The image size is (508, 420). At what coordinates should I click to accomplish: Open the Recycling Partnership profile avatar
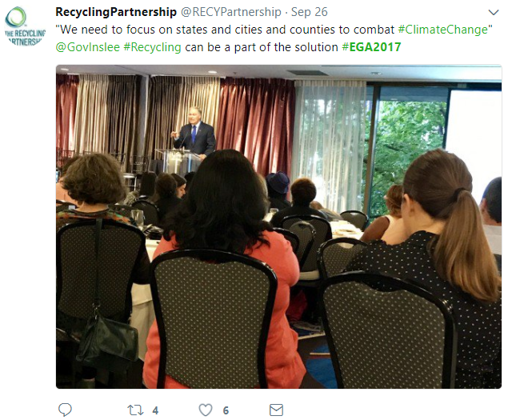point(25,26)
